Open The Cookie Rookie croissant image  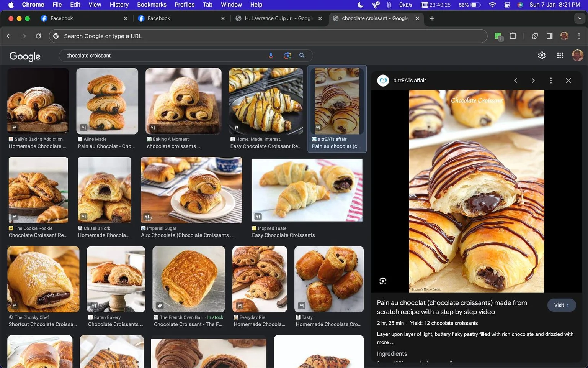click(38, 190)
